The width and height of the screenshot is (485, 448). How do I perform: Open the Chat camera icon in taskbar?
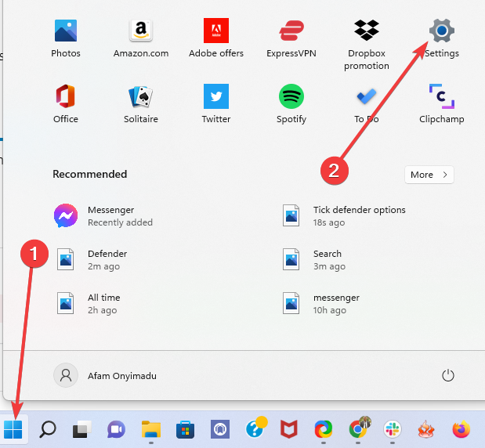(x=116, y=429)
